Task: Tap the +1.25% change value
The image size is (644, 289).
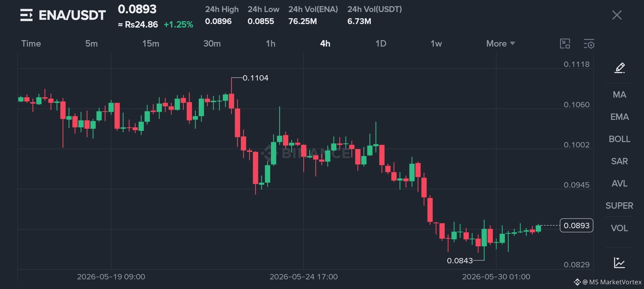Action: [x=178, y=25]
